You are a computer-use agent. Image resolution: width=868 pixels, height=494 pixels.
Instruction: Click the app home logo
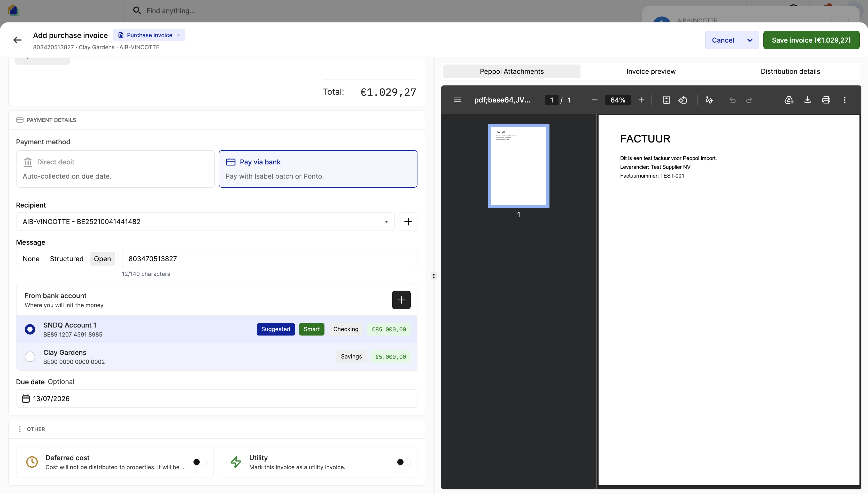click(13, 11)
